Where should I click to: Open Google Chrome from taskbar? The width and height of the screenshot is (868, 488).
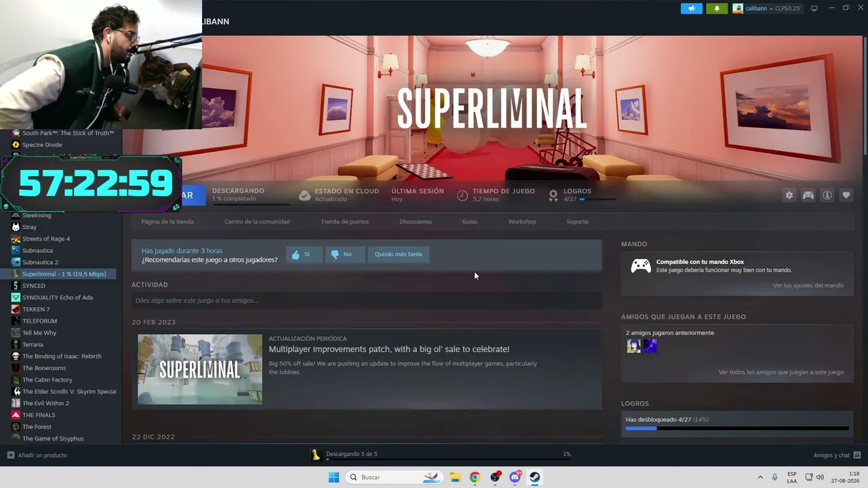click(475, 477)
